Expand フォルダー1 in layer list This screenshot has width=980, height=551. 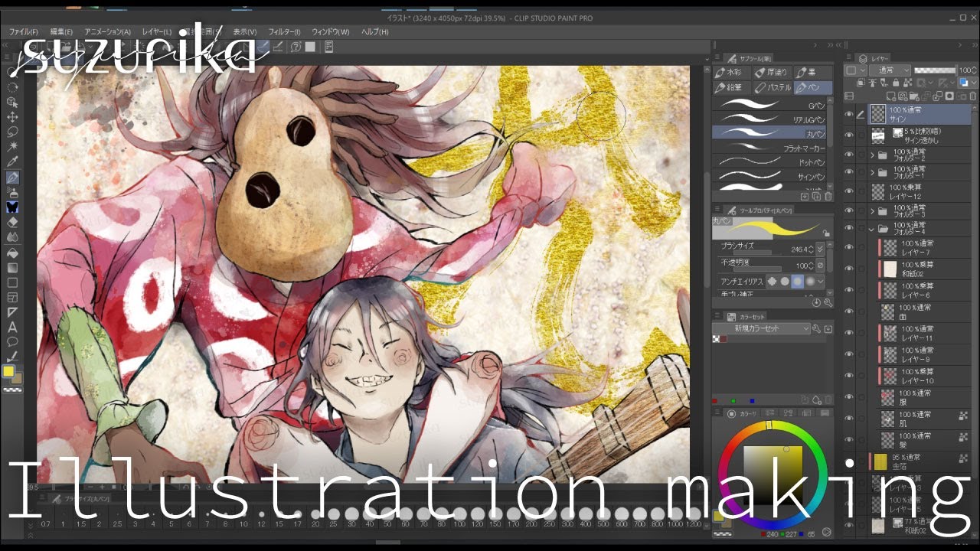click(x=872, y=173)
